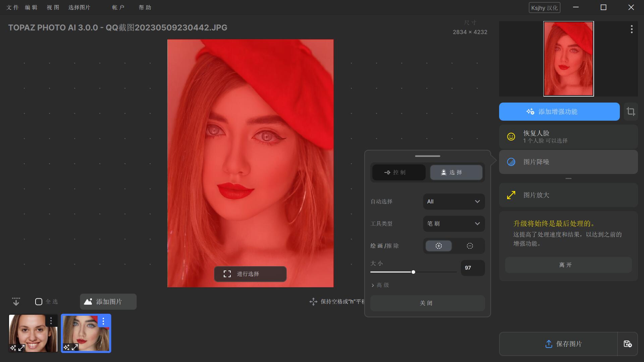Select the paint (plus) brush mode
The width and height of the screenshot is (644, 362).
438,246
